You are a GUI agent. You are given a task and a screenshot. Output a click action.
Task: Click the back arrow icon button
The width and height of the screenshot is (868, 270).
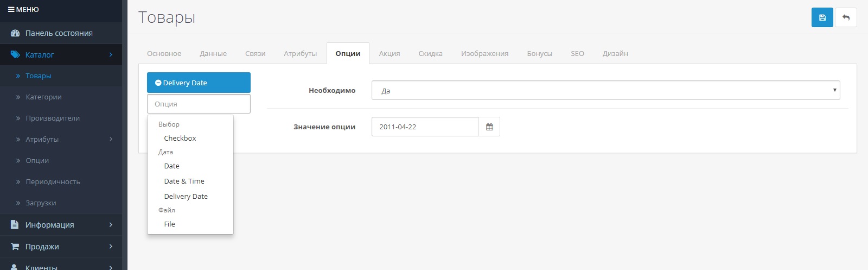[846, 17]
